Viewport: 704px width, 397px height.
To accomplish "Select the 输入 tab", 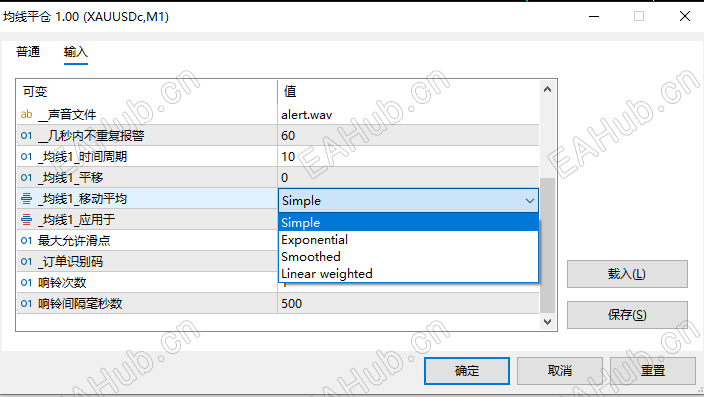I will click(x=75, y=52).
